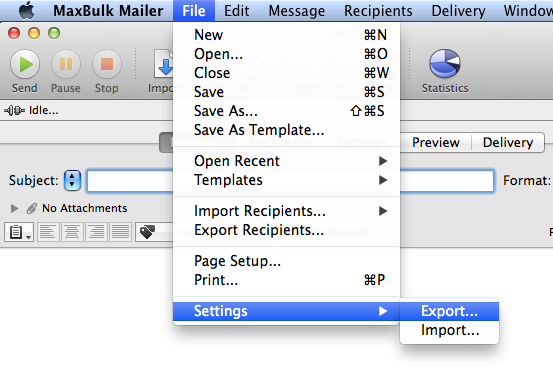
Task: Choose Import... in Settings submenu
Action: pos(449,330)
